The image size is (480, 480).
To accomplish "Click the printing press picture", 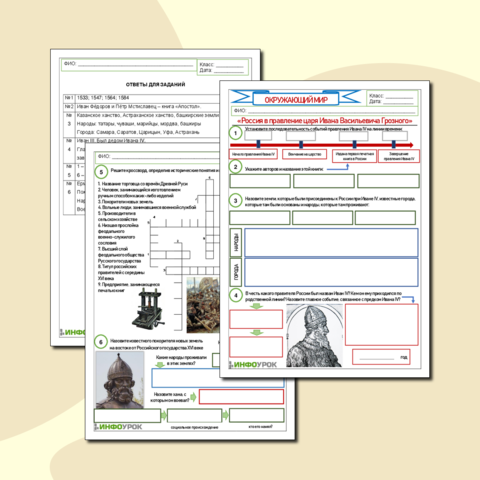I will [x=148, y=309].
